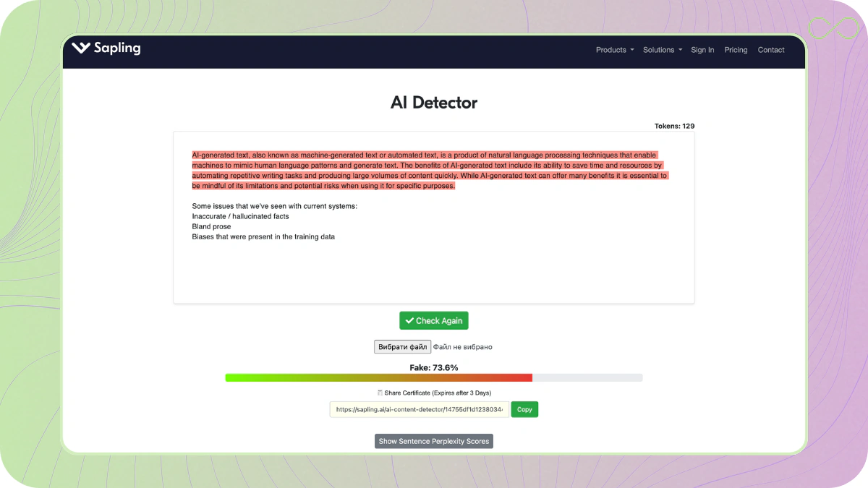Screen dimensions: 868x488
Task: Expand the Solutions dropdown menu
Action: point(663,50)
